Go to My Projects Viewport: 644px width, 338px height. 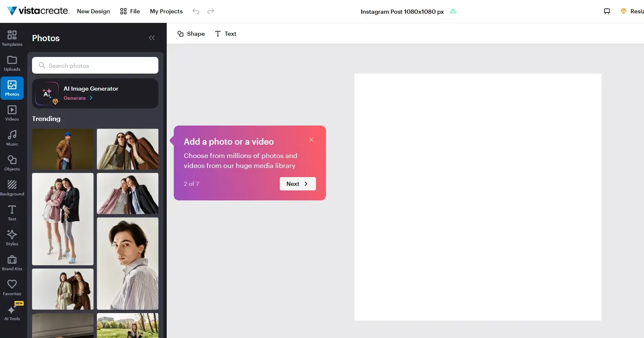coord(166,11)
